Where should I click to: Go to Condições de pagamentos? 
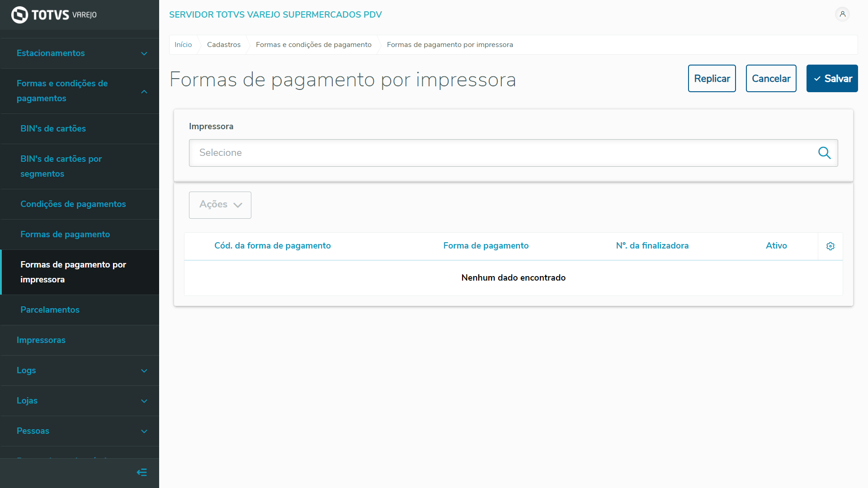point(73,204)
